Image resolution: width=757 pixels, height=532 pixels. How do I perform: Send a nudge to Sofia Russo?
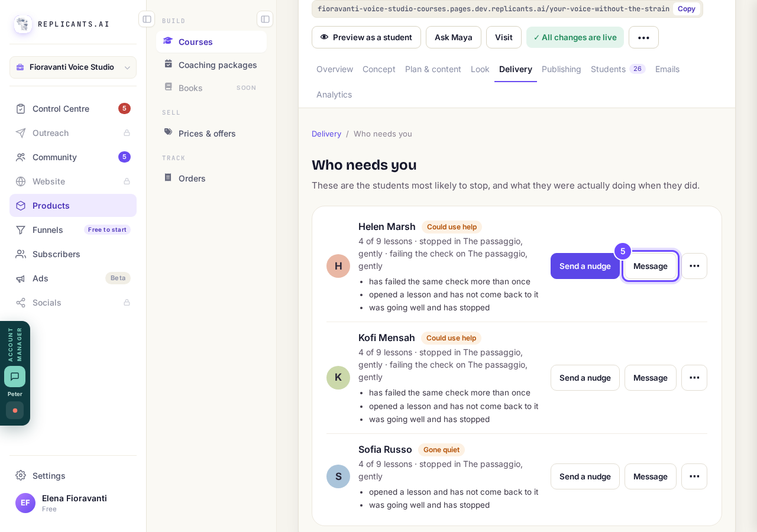(x=585, y=476)
